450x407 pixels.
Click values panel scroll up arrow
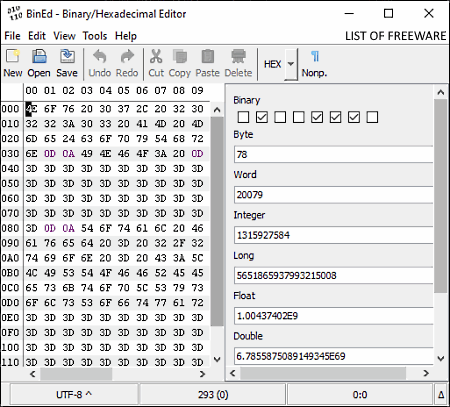pyautogui.click(x=441, y=92)
